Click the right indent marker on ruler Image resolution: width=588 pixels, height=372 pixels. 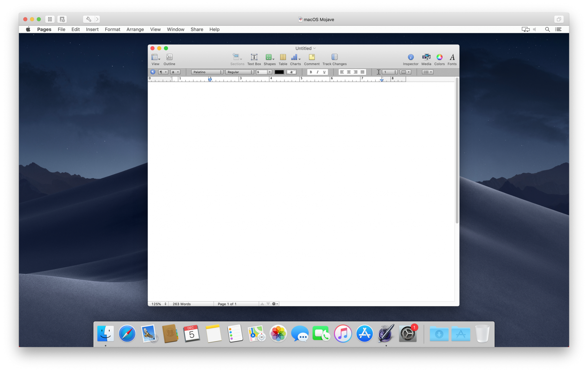pyautogui.click(x=382, y=80)
